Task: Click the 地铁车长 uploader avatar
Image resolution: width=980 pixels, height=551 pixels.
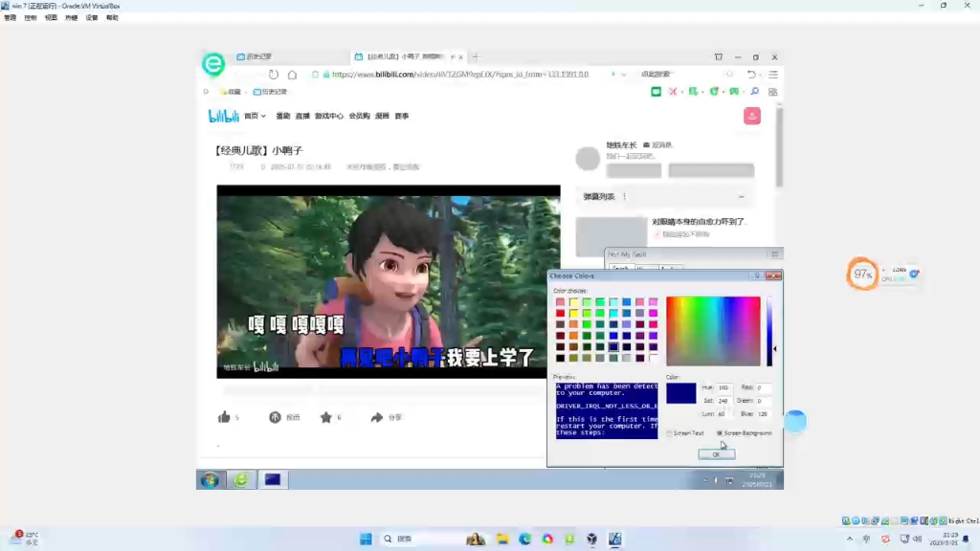Action: pos(588,159)
